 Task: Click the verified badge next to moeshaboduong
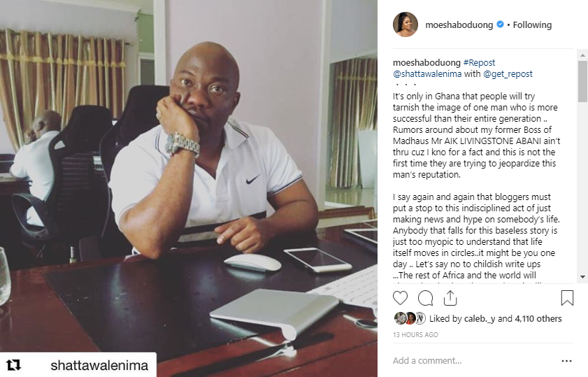500,24
